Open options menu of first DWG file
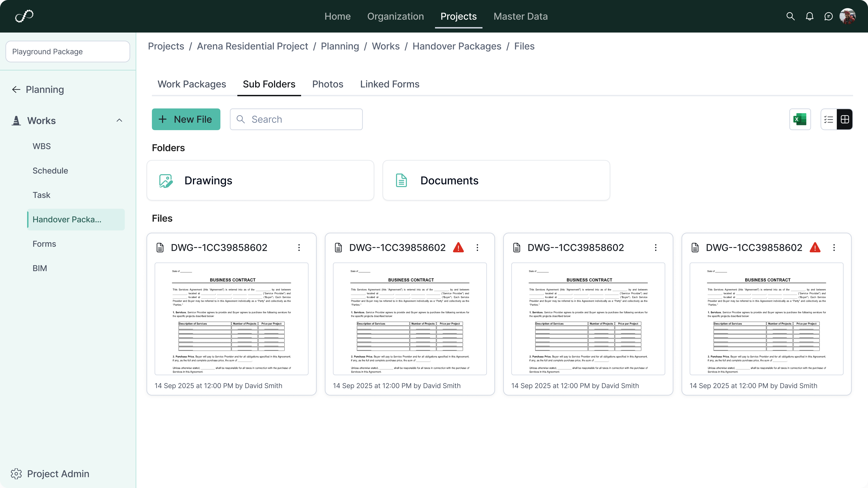This screenshot has height=488, width=868. click(299, 248)
